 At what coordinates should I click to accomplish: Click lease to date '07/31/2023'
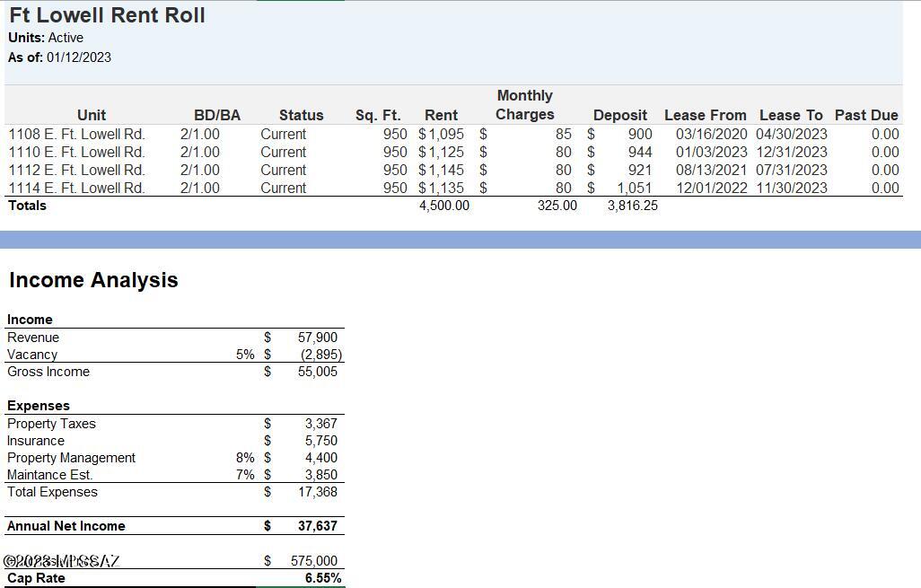pos(792,171)
